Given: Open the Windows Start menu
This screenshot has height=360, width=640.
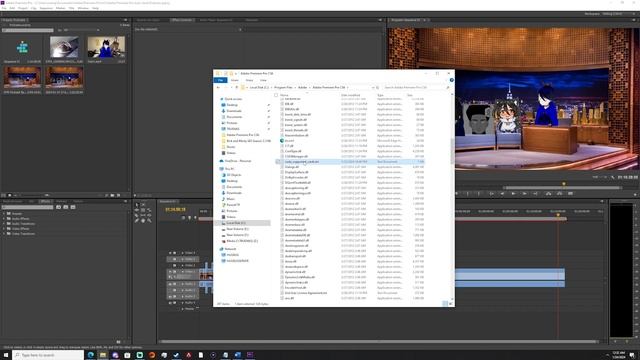Looking at the screenshot, I should coord(6,355).
